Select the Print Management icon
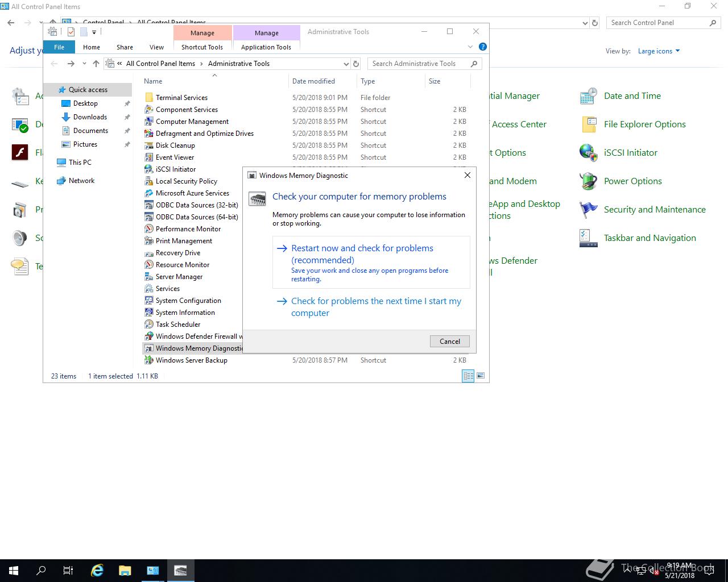The image size is (728, 582). coord(149,241)
